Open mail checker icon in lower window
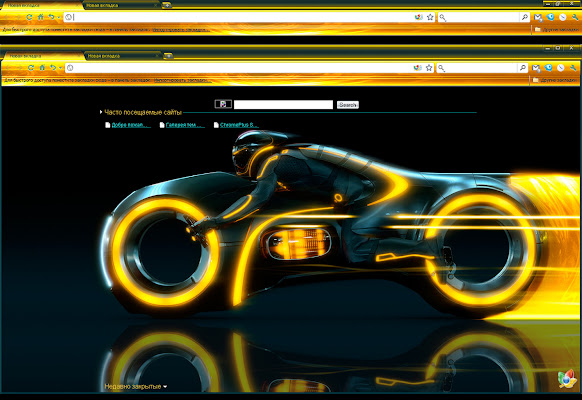The image size is (582, 400). (536, 68)
